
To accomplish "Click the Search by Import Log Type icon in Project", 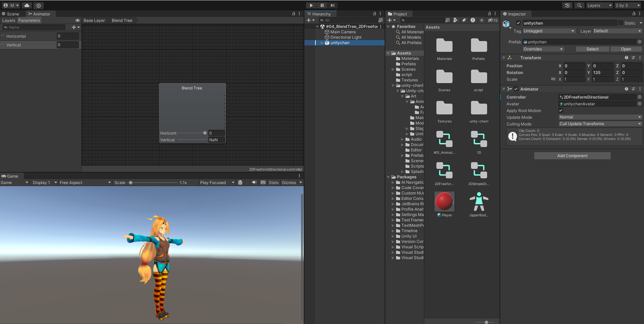I will point(473,20).
